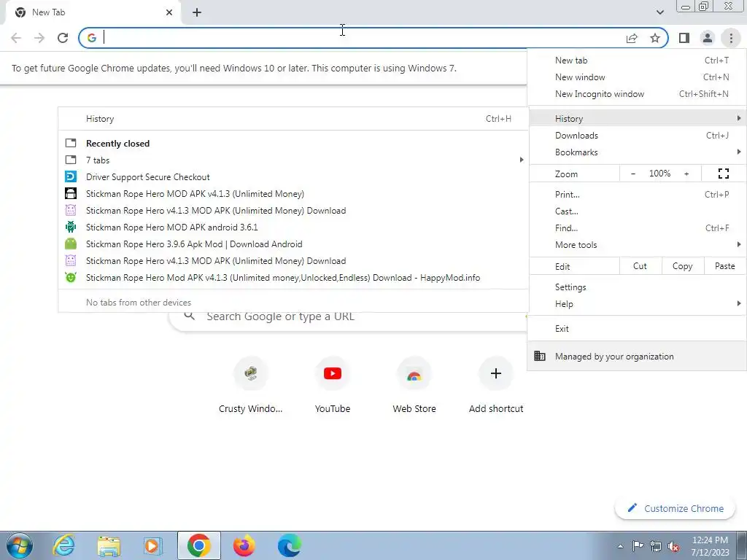
Task: Launch Windows Media Player from taskbar
Action: tap(153, 545)
